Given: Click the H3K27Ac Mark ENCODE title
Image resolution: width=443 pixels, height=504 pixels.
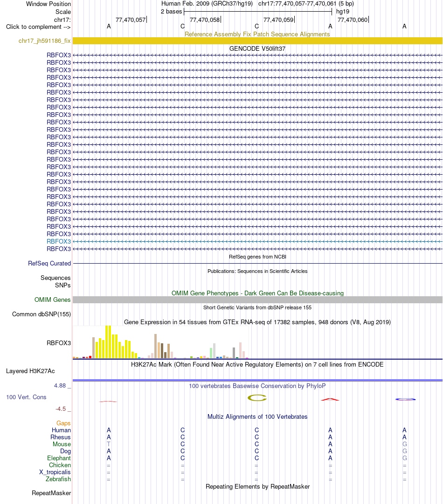Looking at the screenshot, I should [x=257, y=365].
